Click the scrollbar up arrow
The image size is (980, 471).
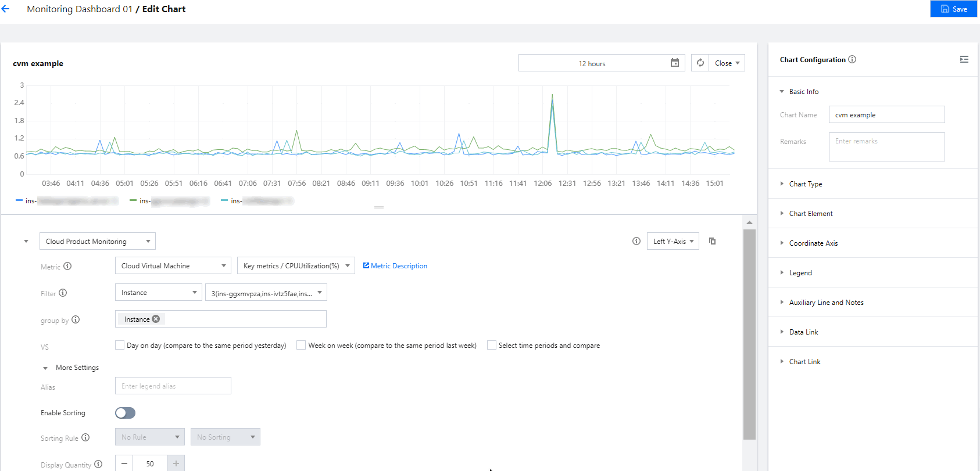(749, 222)
